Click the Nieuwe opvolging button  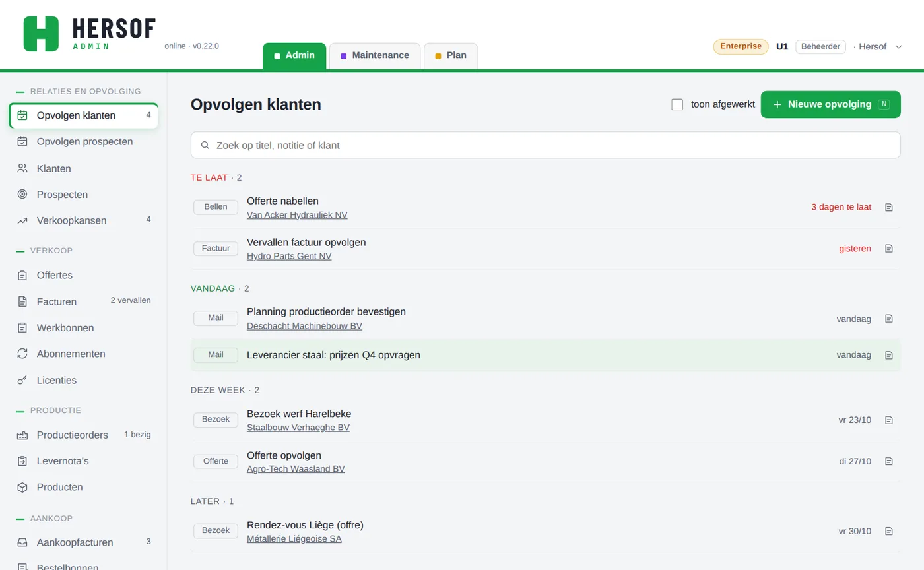[830, 104]
